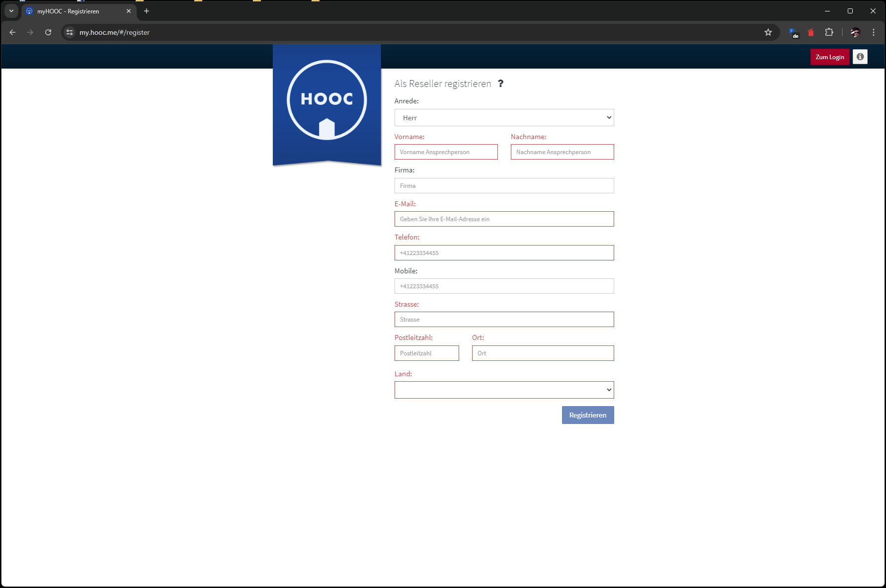This screenshot has height=588, width=886.
Task: Focus the Postleitzahl field
Action: click(426, 353)
